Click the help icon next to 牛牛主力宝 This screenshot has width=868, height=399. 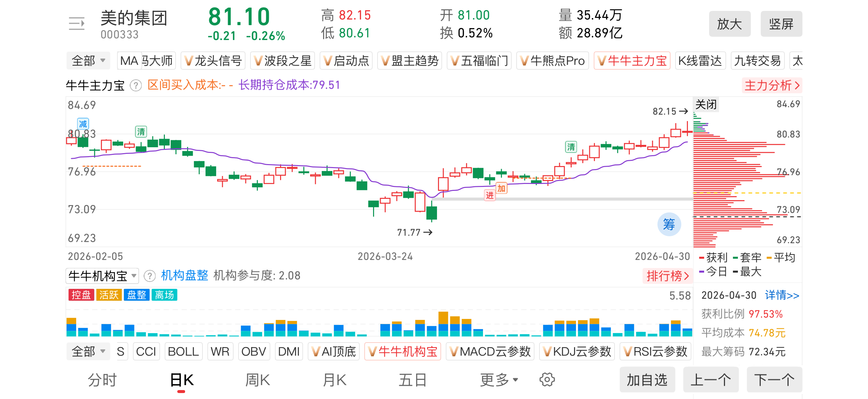pos(136,86)
